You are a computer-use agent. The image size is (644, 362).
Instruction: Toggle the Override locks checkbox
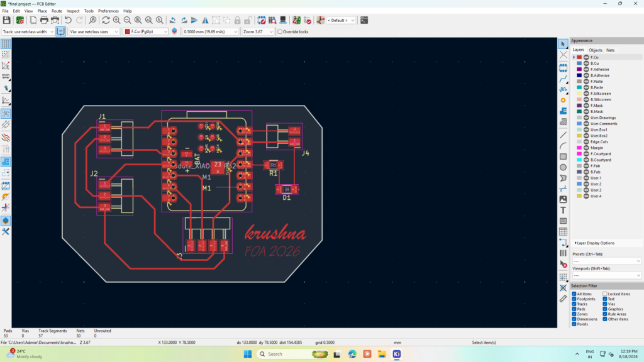coord(280,31)
